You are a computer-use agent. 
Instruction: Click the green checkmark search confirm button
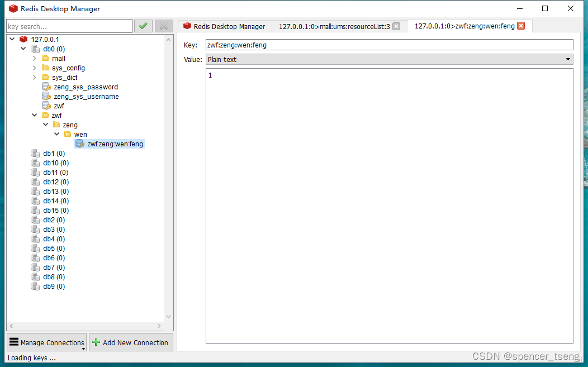coord(143,26)
